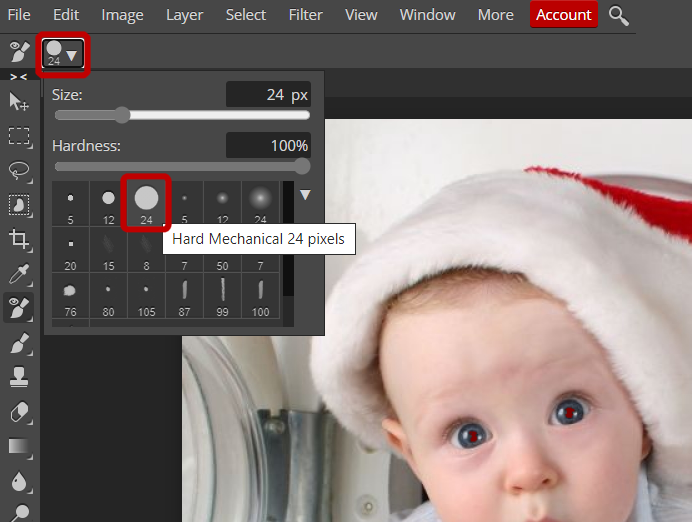Viewport: 692px width, 522px height.
Task: Choose the 8 textured brush preset
Action: (147, 250)
